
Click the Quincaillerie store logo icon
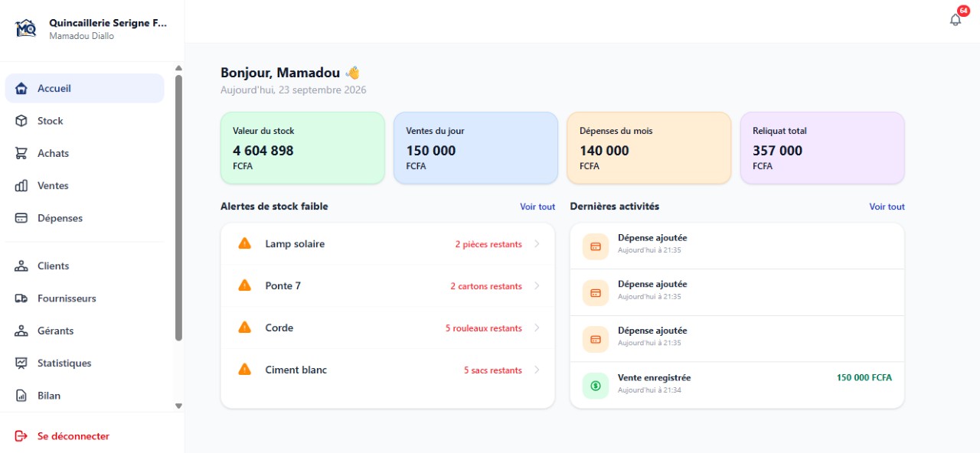26,29
